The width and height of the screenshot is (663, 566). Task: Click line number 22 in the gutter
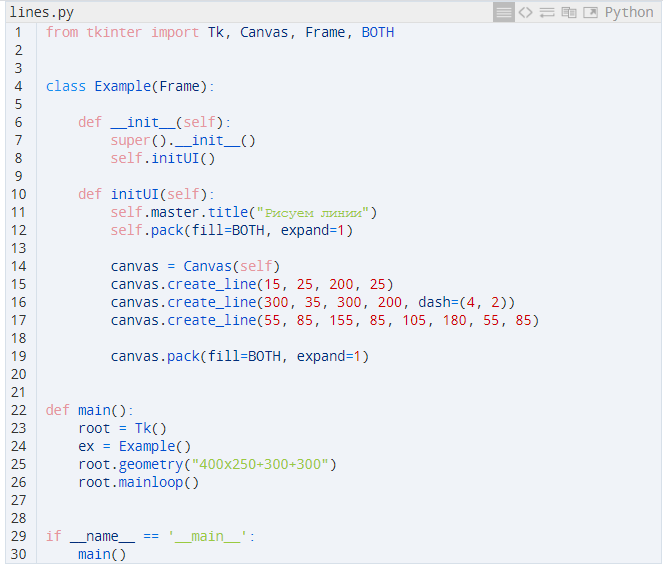coord(18,410)
